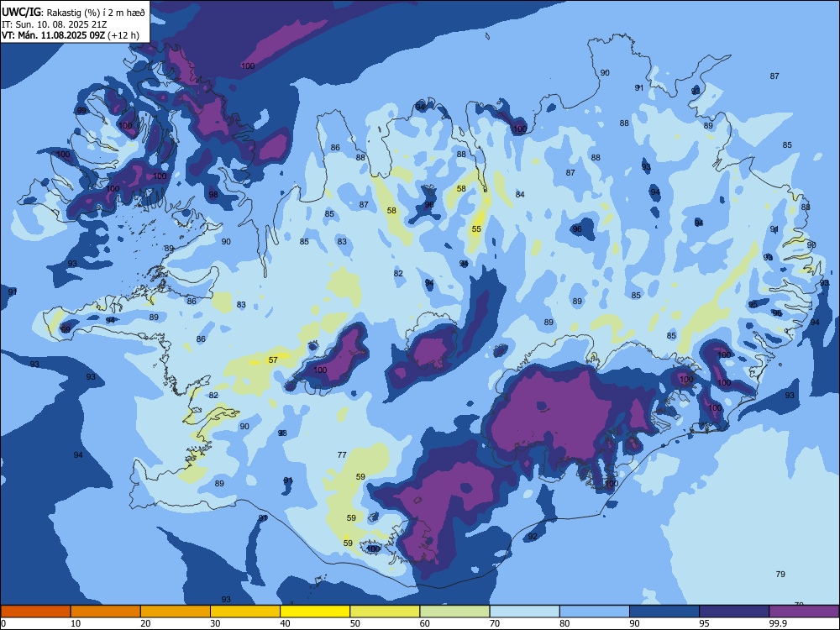Click the legend tick label '99.9'

click(x=778, y=623)
